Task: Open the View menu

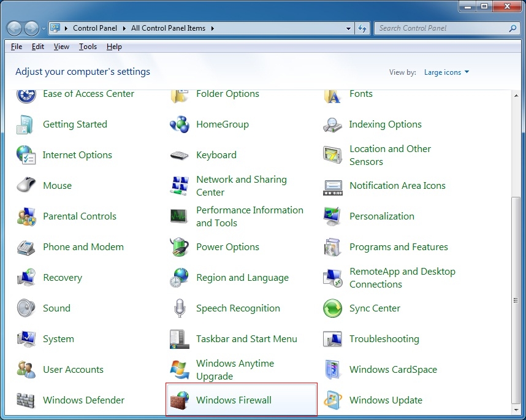Action: click(61, 47)
